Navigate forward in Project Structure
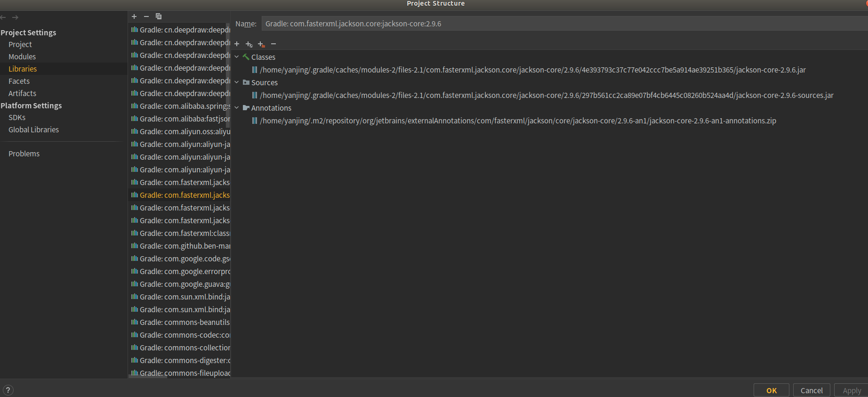This screenshot has width=868, height=397. point(16,17)
